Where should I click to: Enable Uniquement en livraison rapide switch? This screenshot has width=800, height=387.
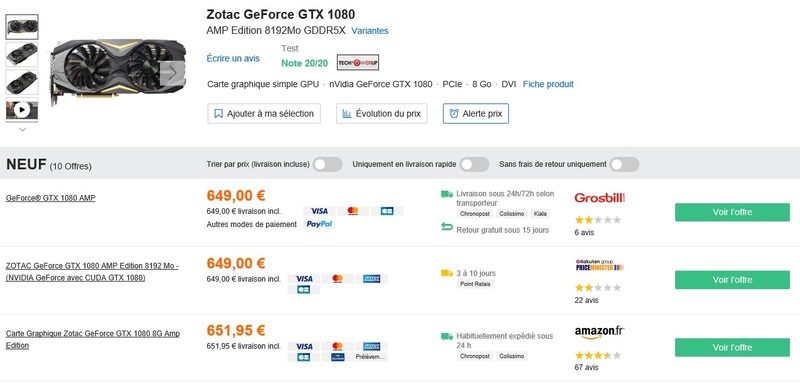pos(474,165)
